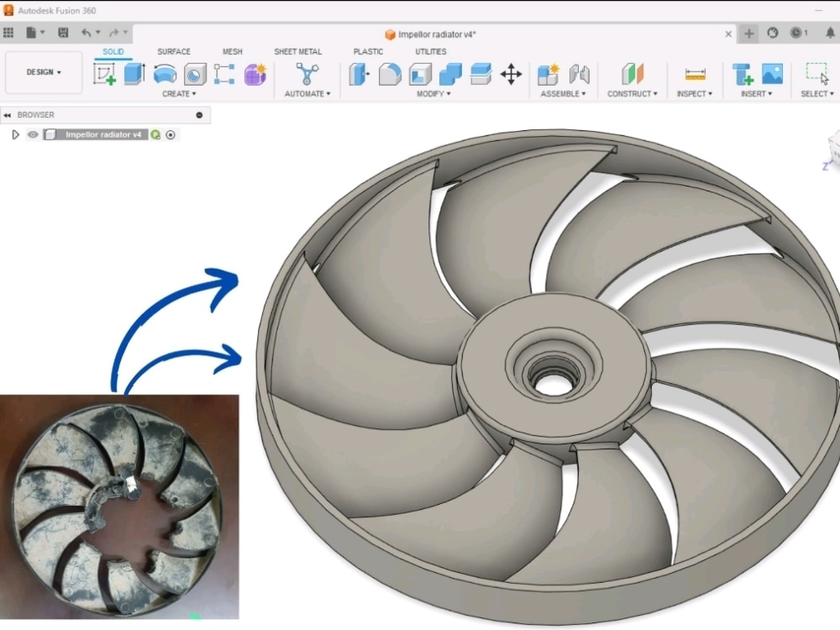Toggle the component selectable marker in browser
Viewport: 840px width, 630px height.
170,135
